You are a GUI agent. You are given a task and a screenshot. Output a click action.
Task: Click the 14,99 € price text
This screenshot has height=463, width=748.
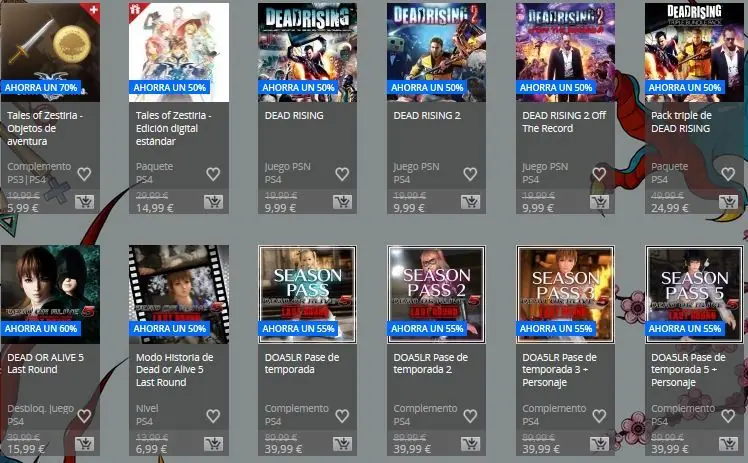(x=155, y=208)
